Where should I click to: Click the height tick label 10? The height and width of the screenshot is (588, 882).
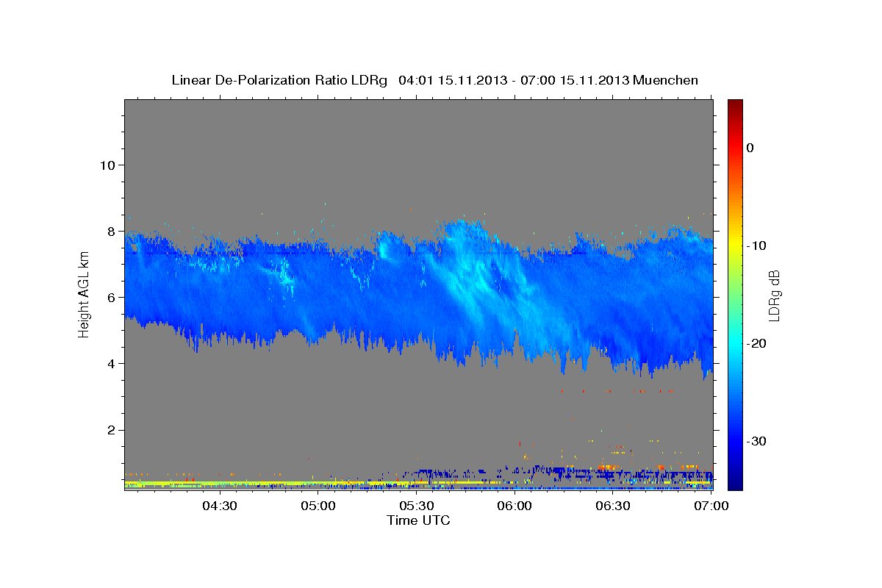pos(107,165)
